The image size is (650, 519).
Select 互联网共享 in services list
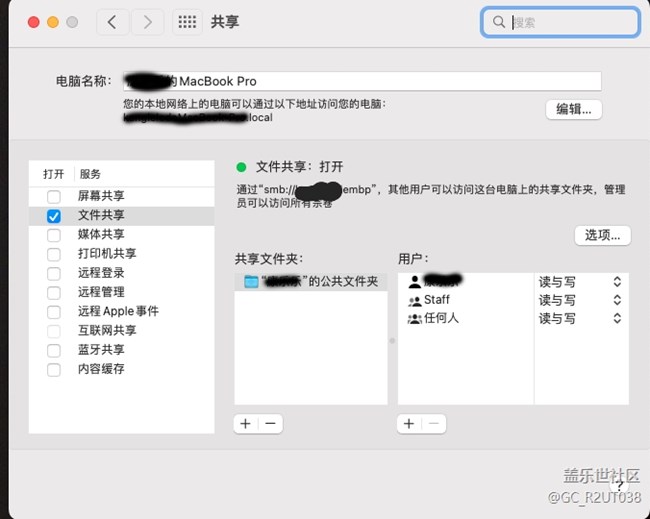[107, 331]
